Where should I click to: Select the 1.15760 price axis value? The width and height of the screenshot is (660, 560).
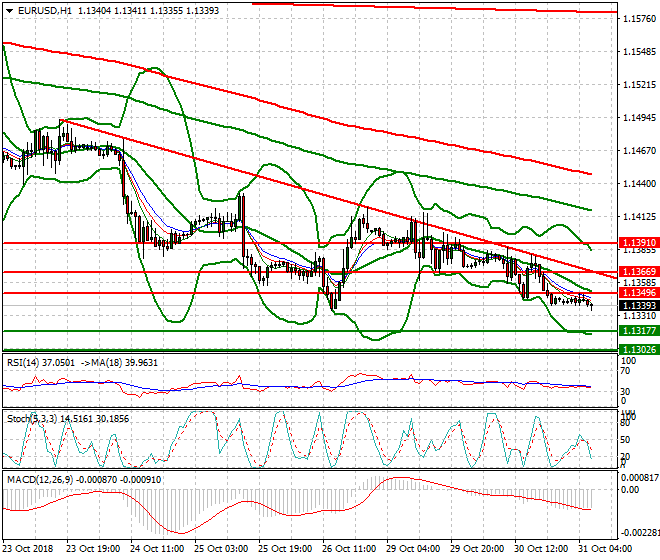(x=639, y=19)
